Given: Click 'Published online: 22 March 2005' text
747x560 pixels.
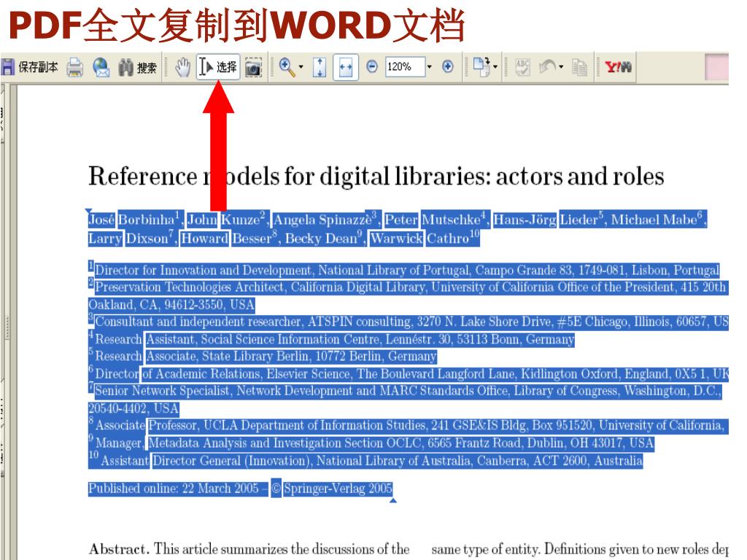Looking at the screenshot, I should [x=174, y=489].
